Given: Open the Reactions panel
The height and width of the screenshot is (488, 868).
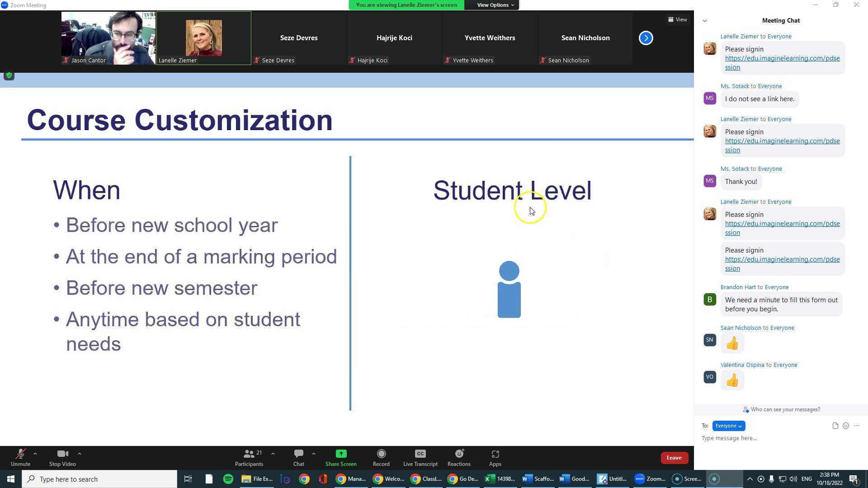Looking at the screenshot, I should pyautogui.click(x=459, y=457).
